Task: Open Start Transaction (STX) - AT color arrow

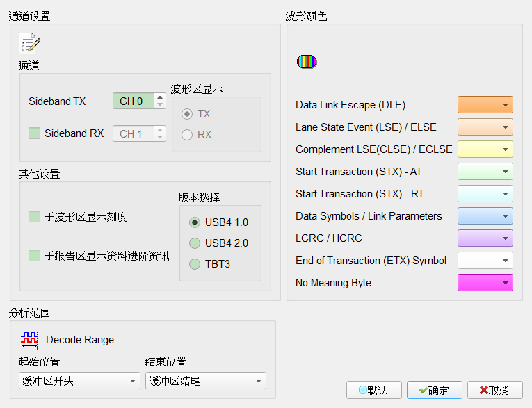Action: point(505,172)
